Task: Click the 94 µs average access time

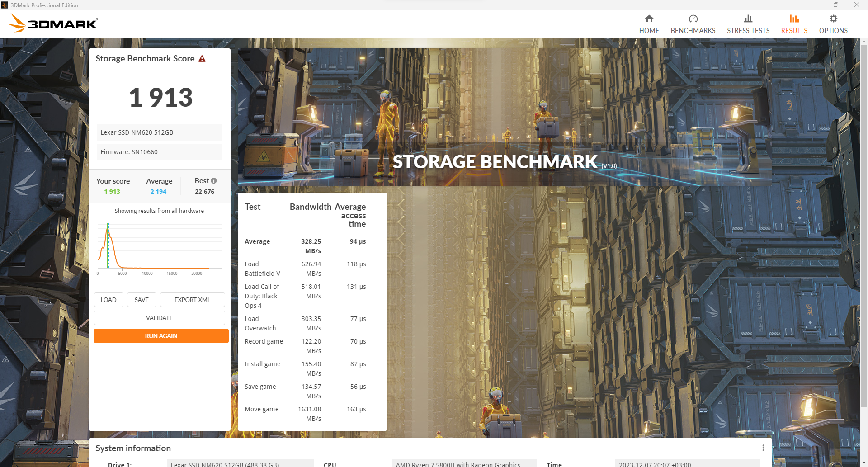Action: pos(358,241)
